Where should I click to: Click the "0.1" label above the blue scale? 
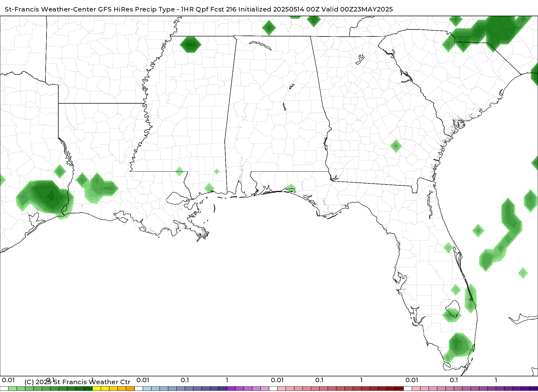[x=185, y=380]
